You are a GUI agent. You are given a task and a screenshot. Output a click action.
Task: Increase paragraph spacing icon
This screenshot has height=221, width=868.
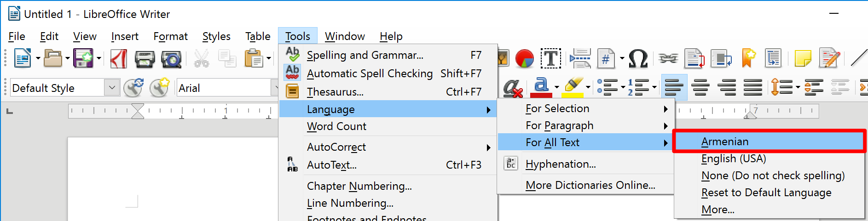point(814,87)
